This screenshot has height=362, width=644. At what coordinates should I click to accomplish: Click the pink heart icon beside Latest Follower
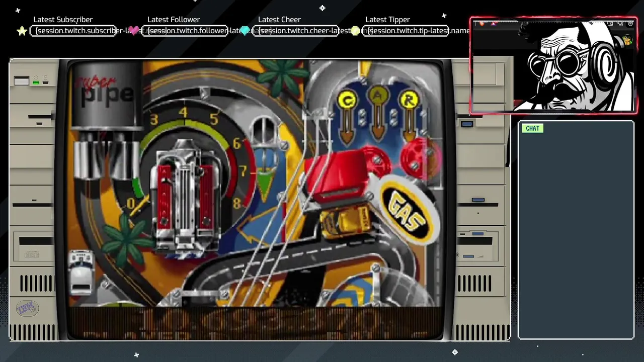pyautogui.click(x=134, y=31)
